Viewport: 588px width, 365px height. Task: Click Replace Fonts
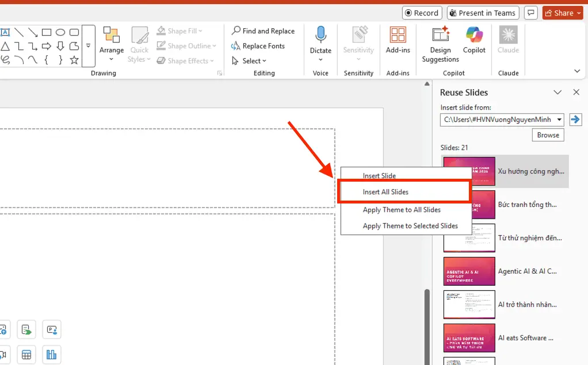click(258, 46)
